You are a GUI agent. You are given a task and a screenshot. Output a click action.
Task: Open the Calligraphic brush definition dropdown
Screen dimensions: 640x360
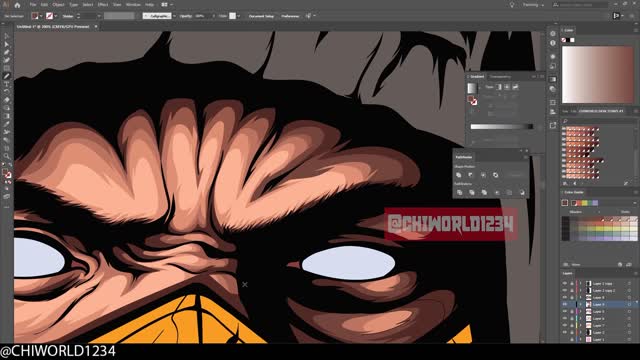(x=174, y=16)
